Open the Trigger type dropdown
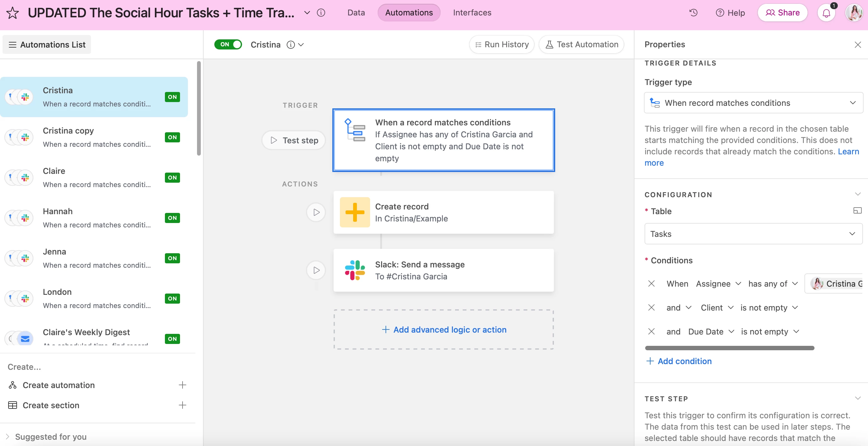 click(x=753, y=103)
